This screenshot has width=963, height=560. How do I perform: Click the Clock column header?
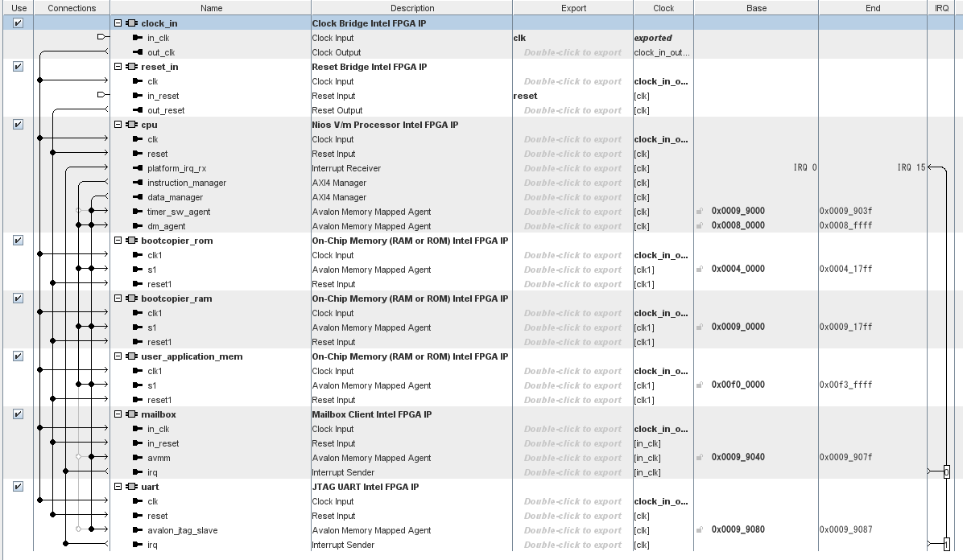(x=663, y=8)
